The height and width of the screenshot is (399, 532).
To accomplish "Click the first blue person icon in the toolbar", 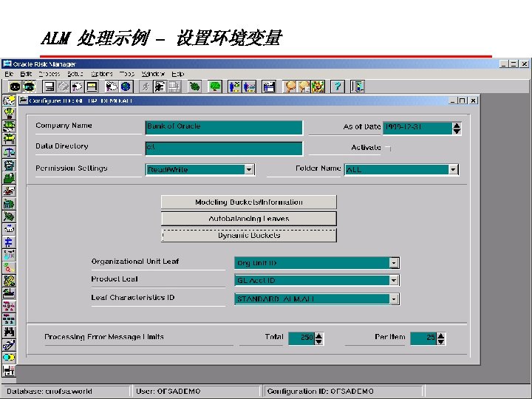I will 235,87.
